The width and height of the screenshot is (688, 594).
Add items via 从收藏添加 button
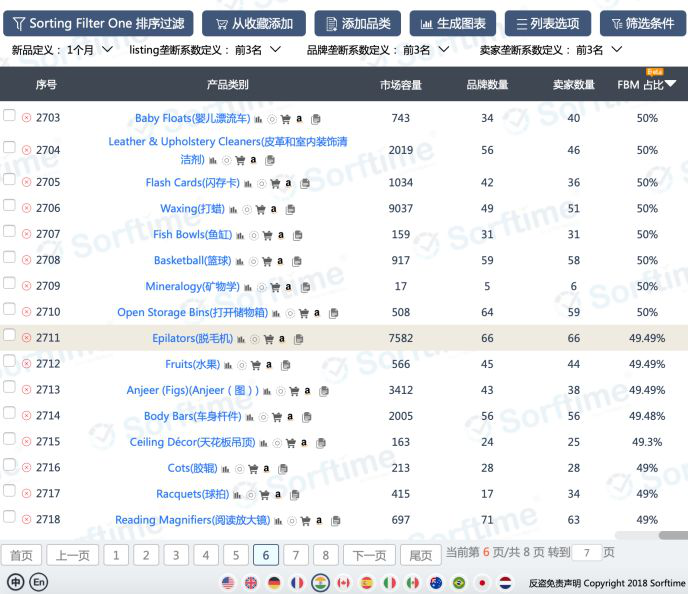point(254,23)
